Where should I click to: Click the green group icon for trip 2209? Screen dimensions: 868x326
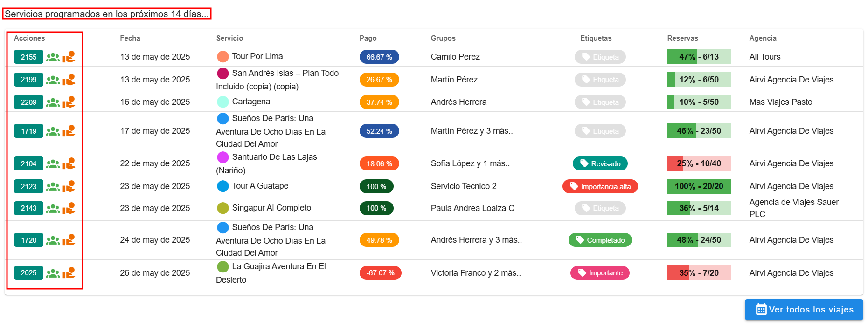[x=53, y=102]
